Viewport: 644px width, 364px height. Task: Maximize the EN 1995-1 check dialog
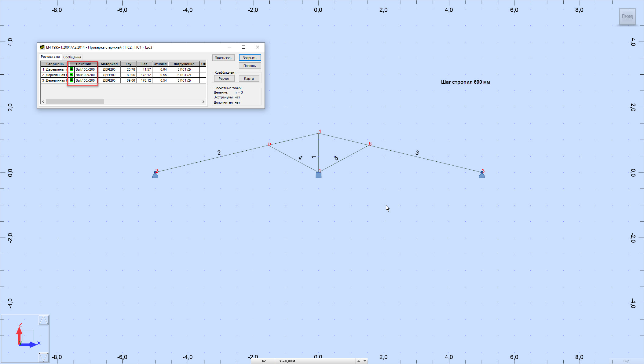point(243,47)
